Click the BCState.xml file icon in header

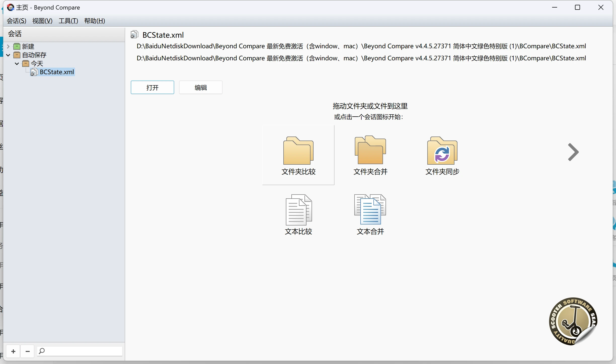[134, 34]
